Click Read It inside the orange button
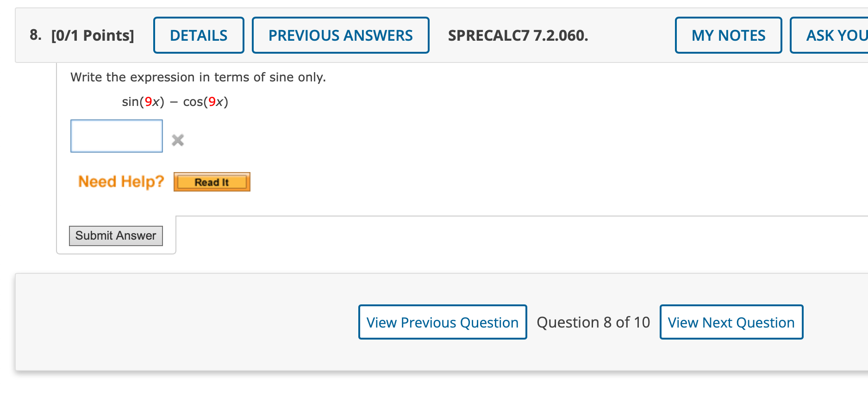Image resolution: width=868 pixels, height=396 pixels. (212, 181)
